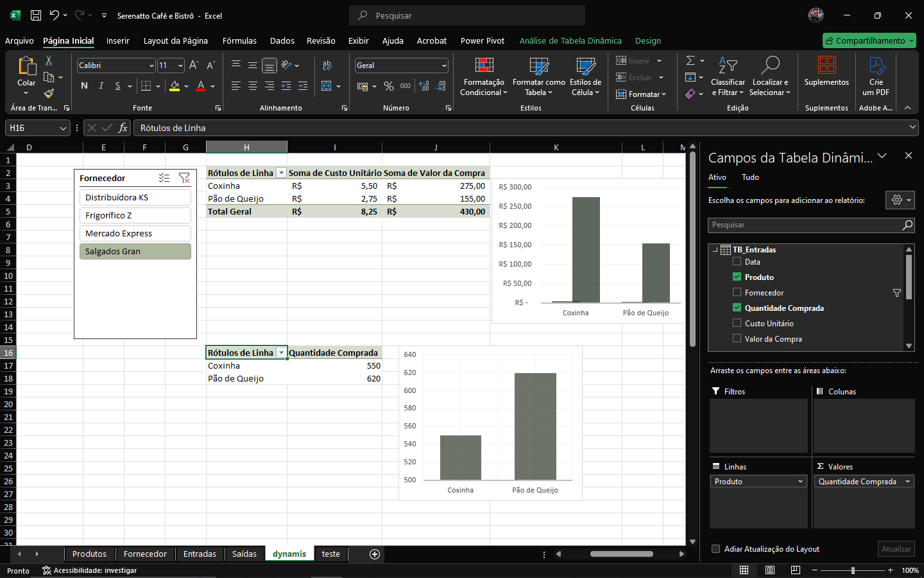The height and width of the screenshot is (578, 924).
Task: Open the font name Calibri dropdown
Action: pyautogui.click(x=151, y=66)
